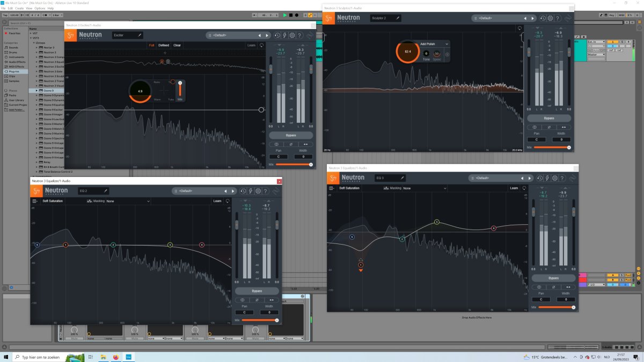This screenshot has width=644, height=362.
Task: Click Learn in the EQ 2 window
Action: [x=217, y=201]
